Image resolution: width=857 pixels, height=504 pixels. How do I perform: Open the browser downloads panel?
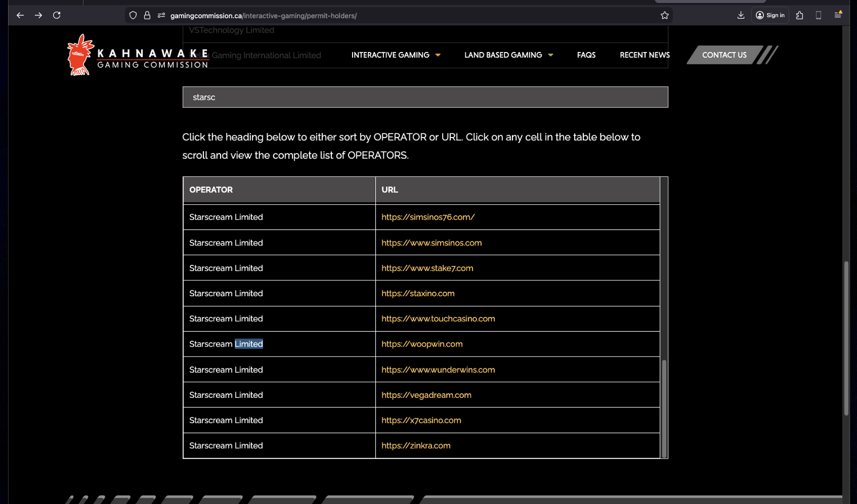coord(740,15)
